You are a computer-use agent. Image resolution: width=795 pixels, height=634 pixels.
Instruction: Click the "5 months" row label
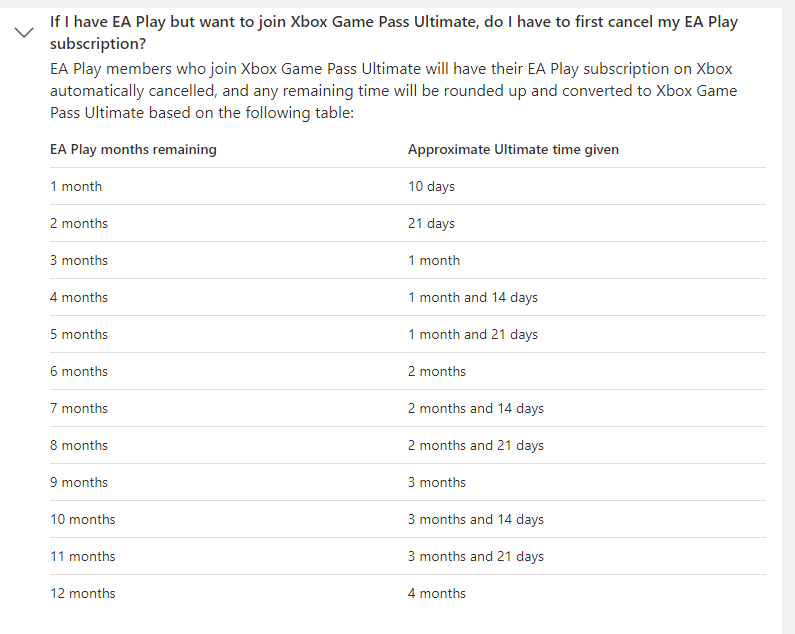click(79, 335)
